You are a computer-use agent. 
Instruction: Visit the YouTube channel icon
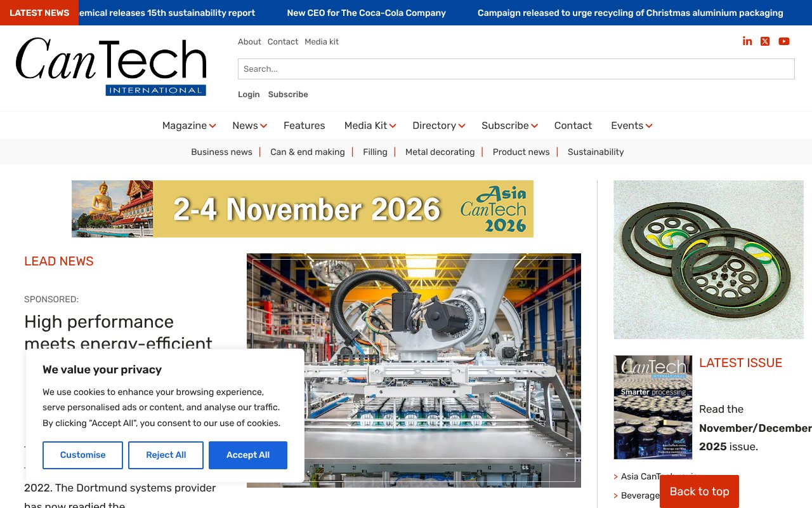point(784,41)
